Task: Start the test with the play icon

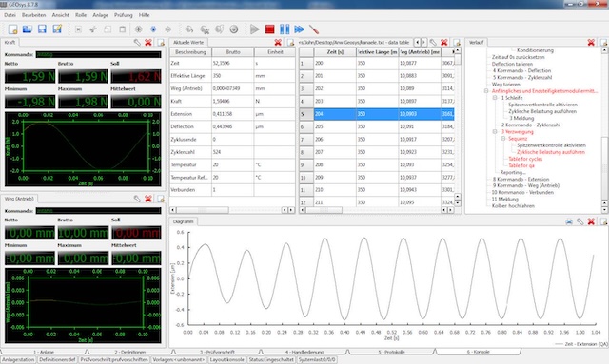Action: click(x=255, y=29)
